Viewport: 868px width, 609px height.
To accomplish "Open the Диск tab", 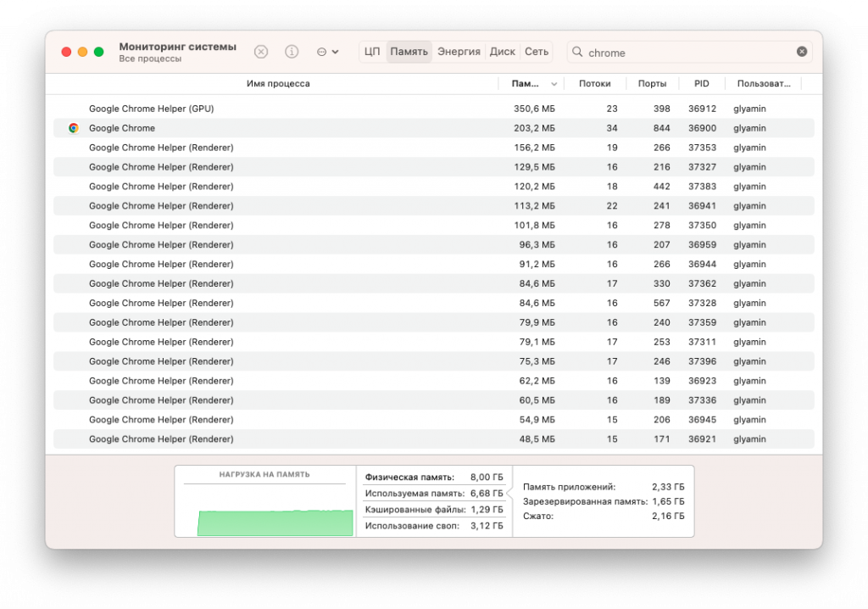I will (502, 52).
